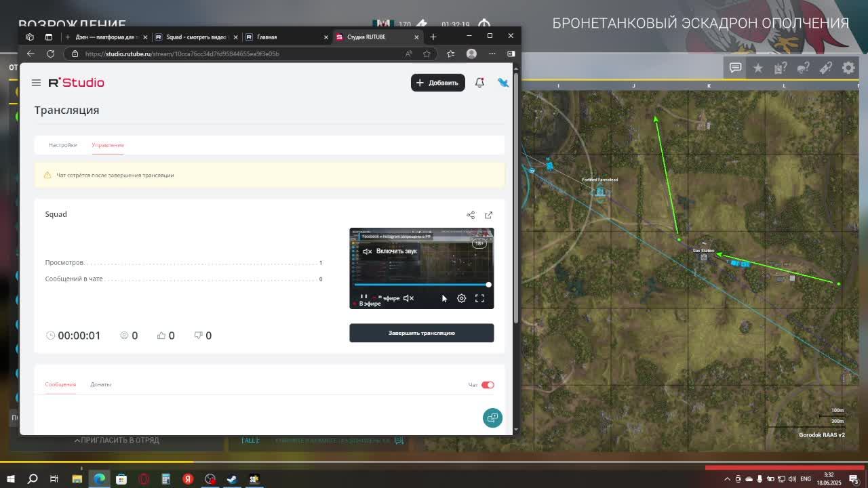Switch to the 'Squad - смотреть видео' browser tab
Viewport: 868px width, 488px height.
click(195, 37)
